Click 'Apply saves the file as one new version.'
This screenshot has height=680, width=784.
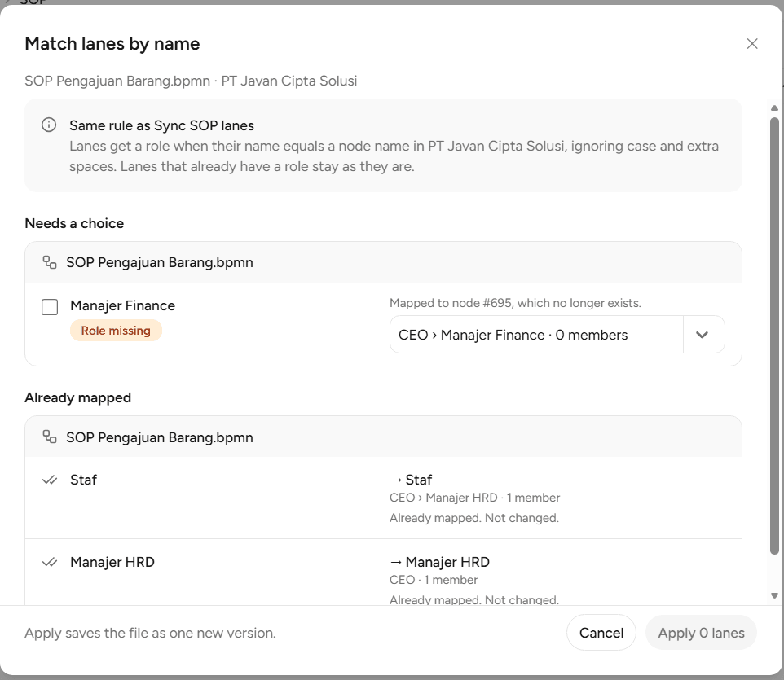(x=150, y=633)
